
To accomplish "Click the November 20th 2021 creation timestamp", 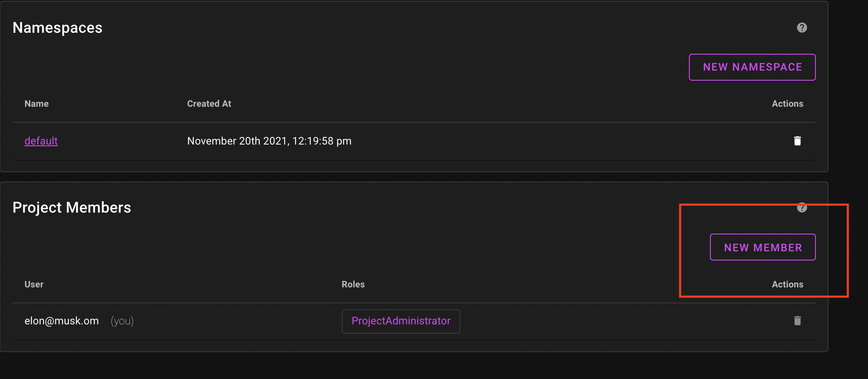I will pyautogui.click(x=269, y=141).
